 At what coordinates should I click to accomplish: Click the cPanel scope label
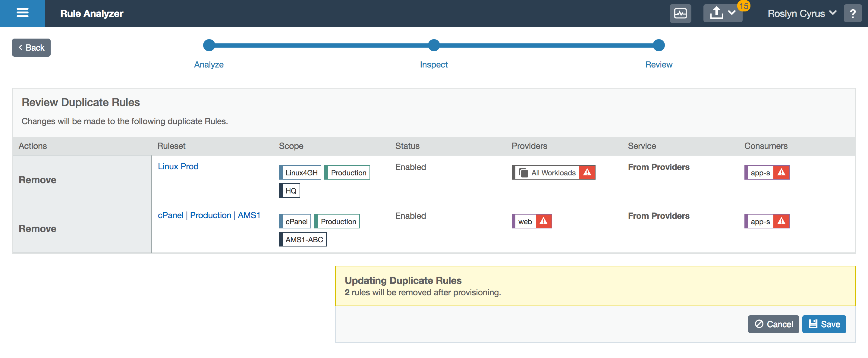point(295,221)
